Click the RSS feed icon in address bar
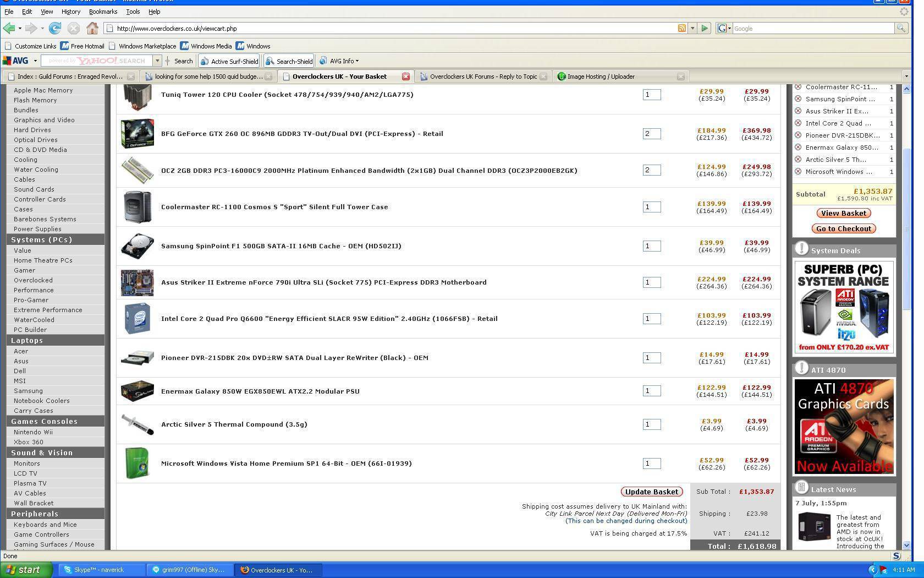The height and width of the screenshot is (578, 924). point(681,28)
